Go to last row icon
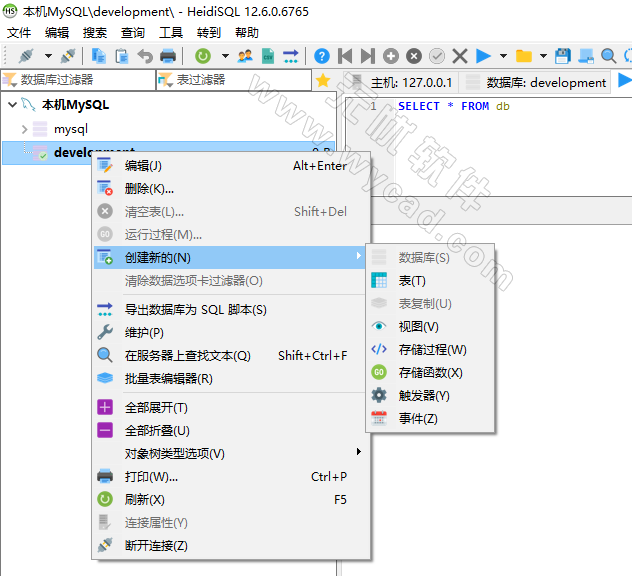The height and width of the screenshot is (576, 632). (368, 56)
